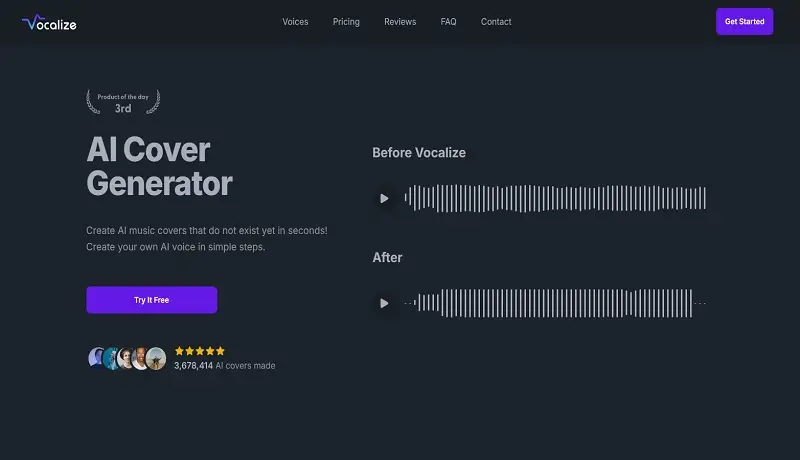
Task: Seek within the After waveform
Action: tap(556, 303)
